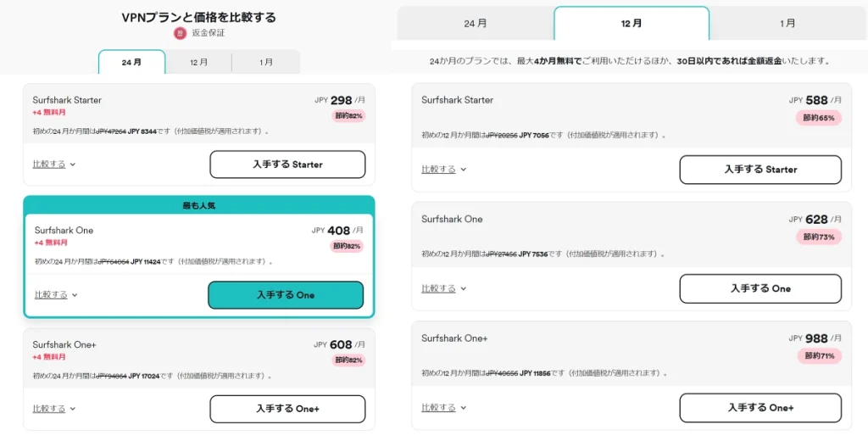Click the JPY 11424 billing note

coord(153,261)
